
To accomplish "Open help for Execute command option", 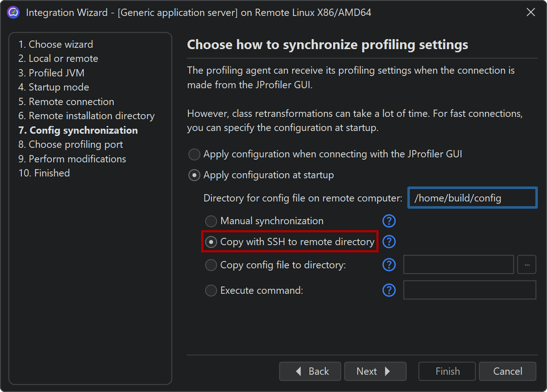I will click(389, 290).
